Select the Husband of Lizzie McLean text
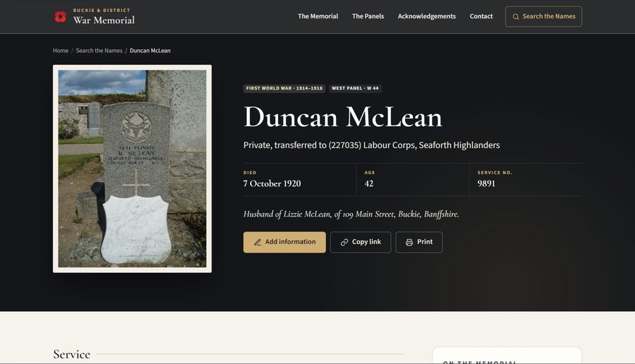 351,214
